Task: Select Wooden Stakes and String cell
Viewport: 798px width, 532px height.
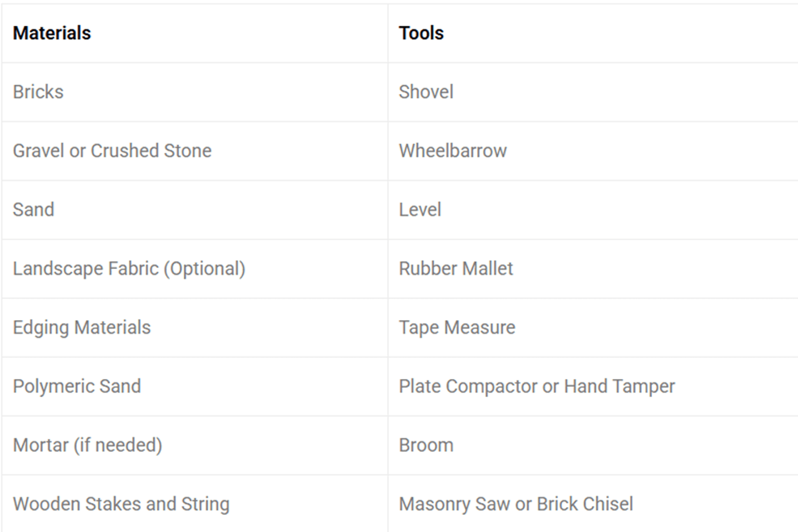Action: click(x=121, y=504)
